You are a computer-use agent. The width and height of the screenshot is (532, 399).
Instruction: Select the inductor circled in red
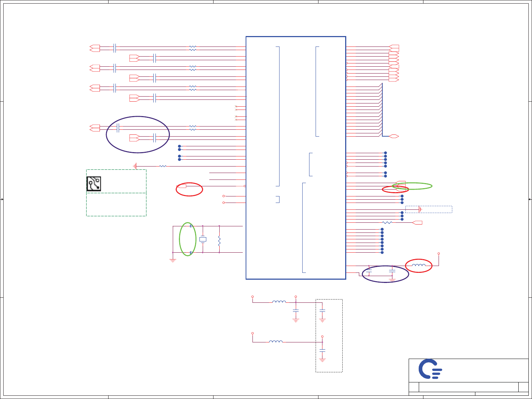419,266
